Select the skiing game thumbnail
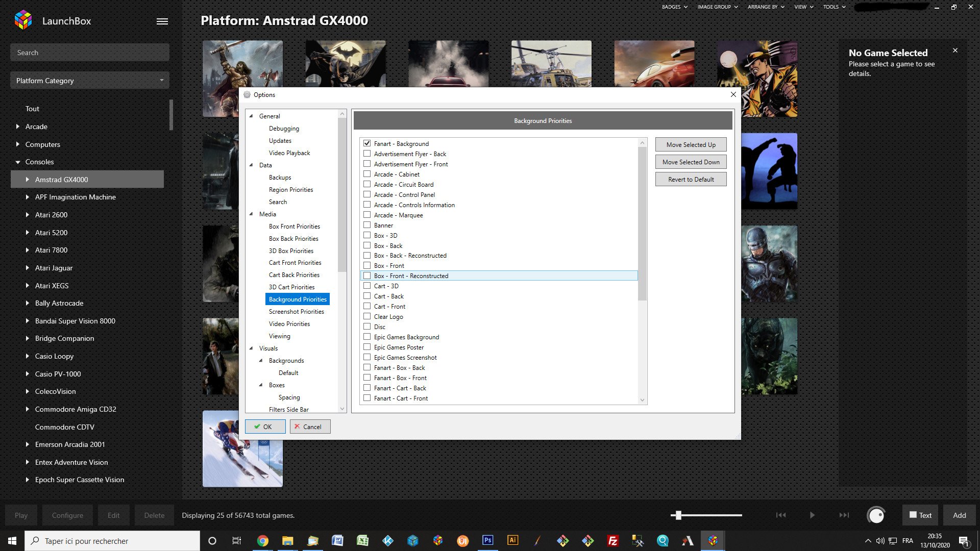Viewport: 980px width, 551px height. 242,448
